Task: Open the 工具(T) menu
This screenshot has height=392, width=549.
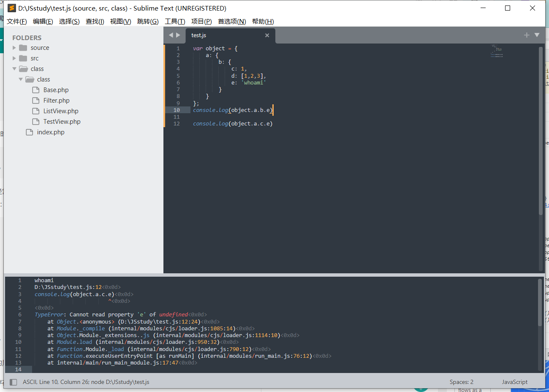Action: pyautogui.click(x=175, y=22)
